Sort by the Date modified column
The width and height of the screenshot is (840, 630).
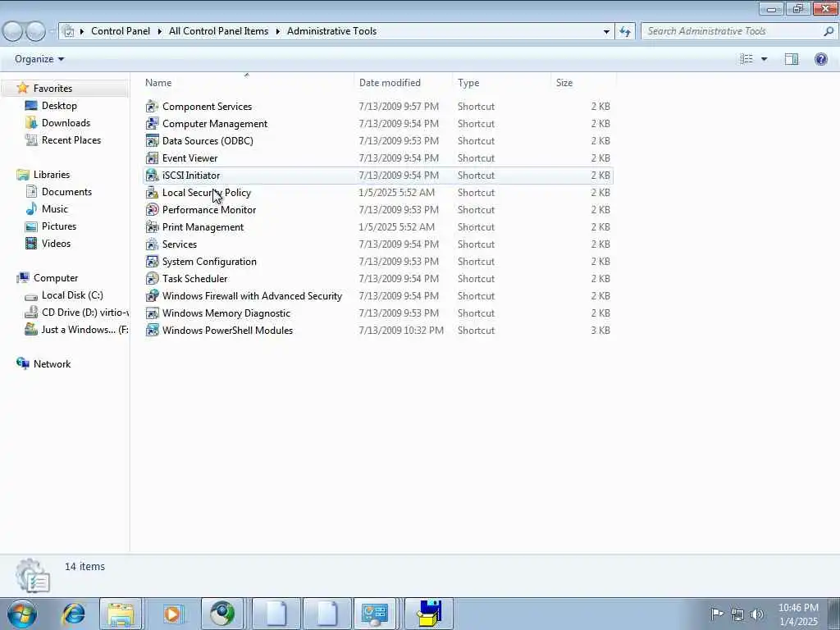tap(403, 83)
